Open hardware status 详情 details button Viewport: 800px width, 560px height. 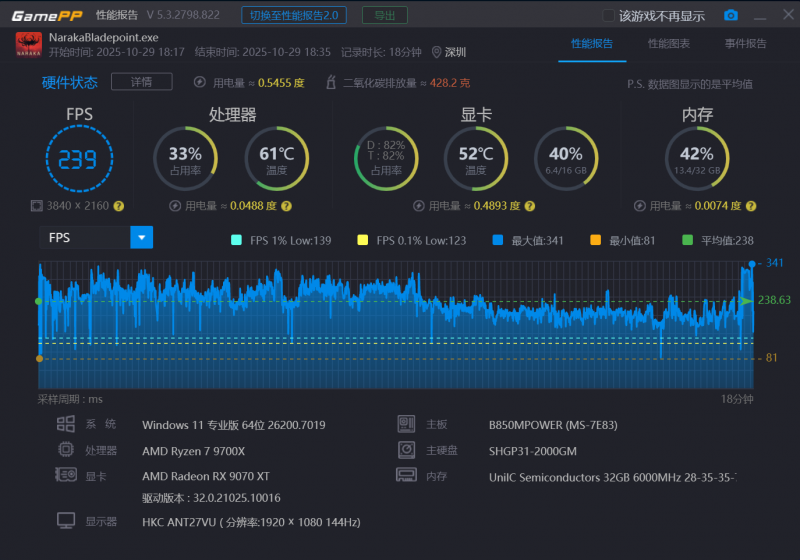[141, 82]
